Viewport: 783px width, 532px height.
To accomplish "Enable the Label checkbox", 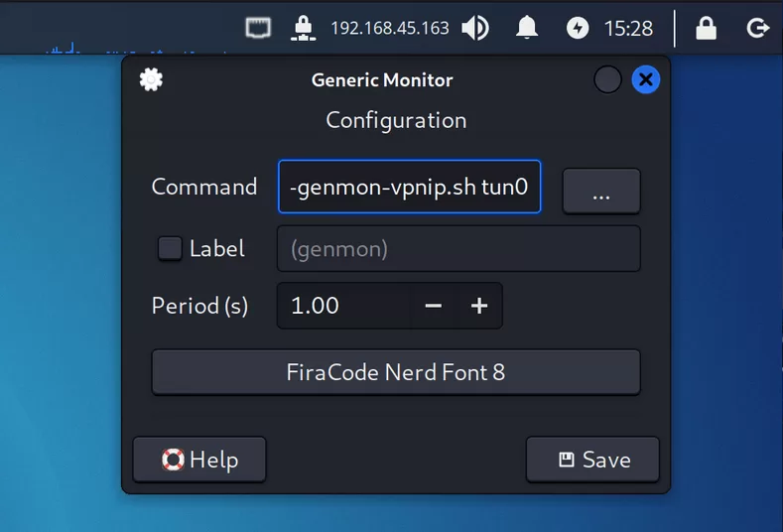I will point(170,248).
